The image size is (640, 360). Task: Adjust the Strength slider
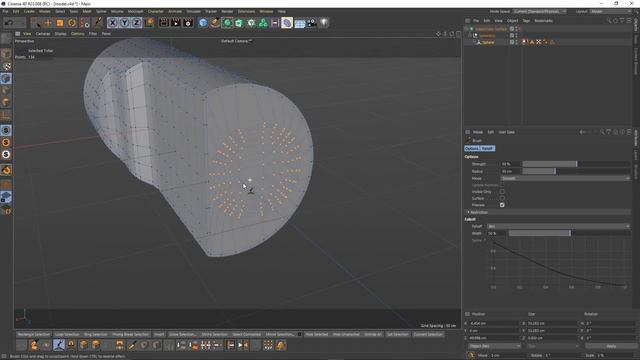pyautogui.click(x=576, y=164)
